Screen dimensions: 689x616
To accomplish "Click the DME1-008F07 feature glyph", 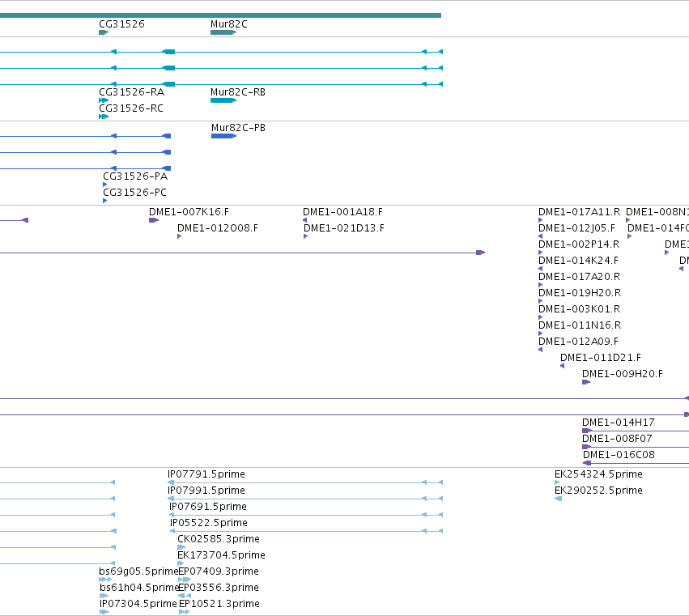I will click(x=636, y=448).
